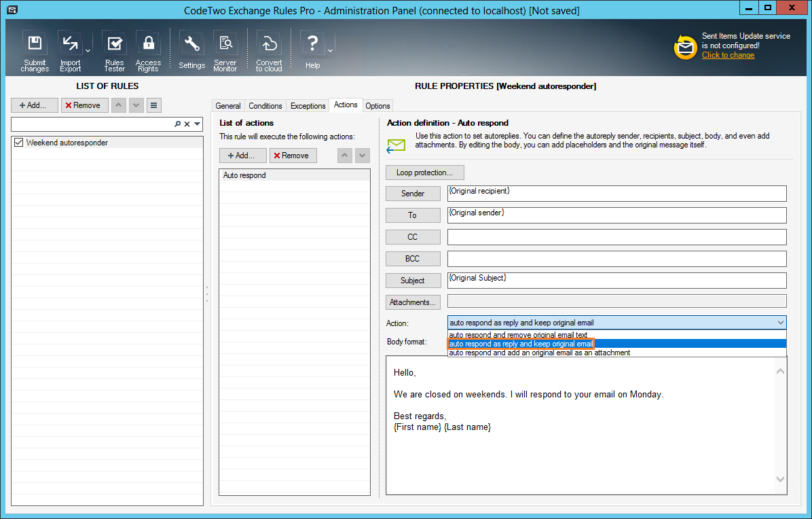This screenshot has width=812, height=519.
Task: Click the application icon in title bar
Action: pyautogui.click(x=12, y=10)
